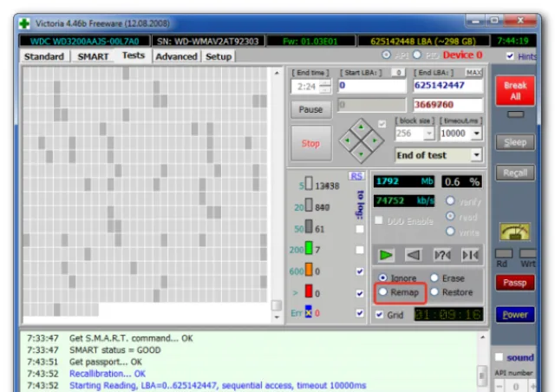Screen dimensions: 555x392
Task: Open the Advanced tab
Action: [x=176, y=56]
